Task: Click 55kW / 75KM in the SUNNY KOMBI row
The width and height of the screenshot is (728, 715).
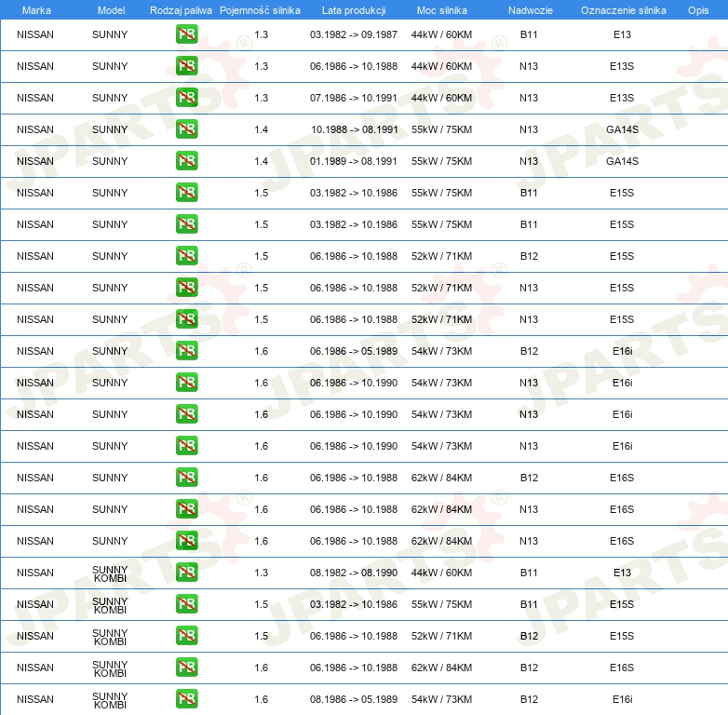Action: pyautogui.click(x=441, y=604)
